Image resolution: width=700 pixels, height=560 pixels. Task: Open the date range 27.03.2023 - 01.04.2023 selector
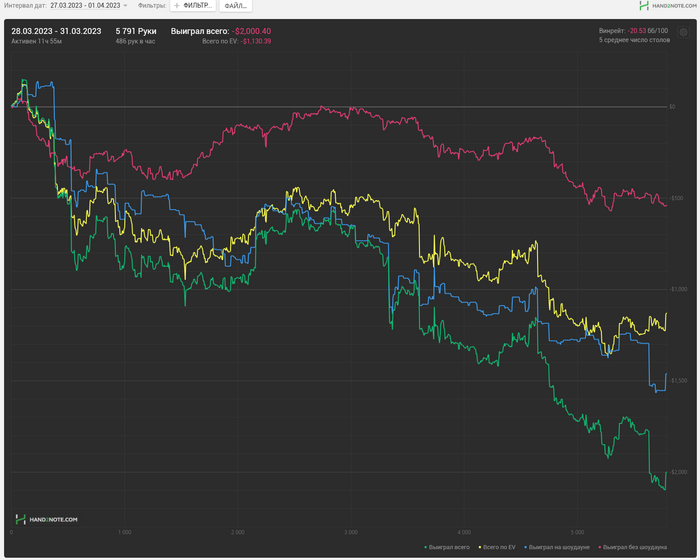pos(85,6)
